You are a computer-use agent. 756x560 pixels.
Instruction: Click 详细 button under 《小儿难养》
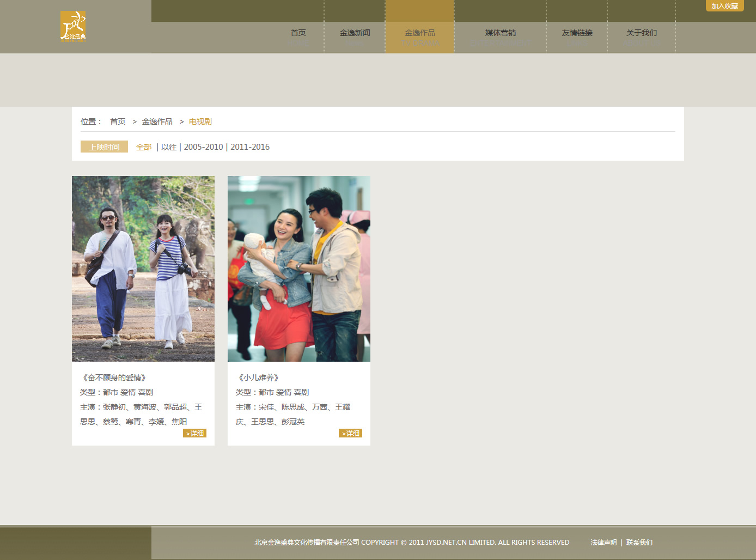click(x=350, y=433)
